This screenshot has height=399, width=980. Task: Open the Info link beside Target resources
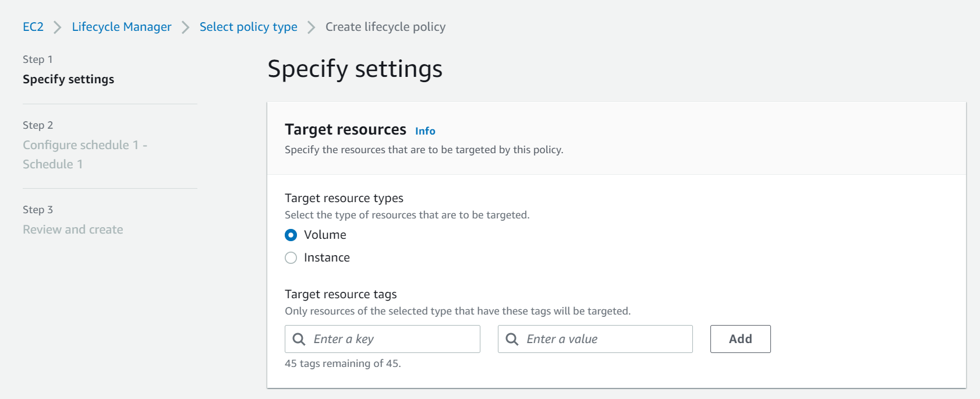tap(425, 131)
